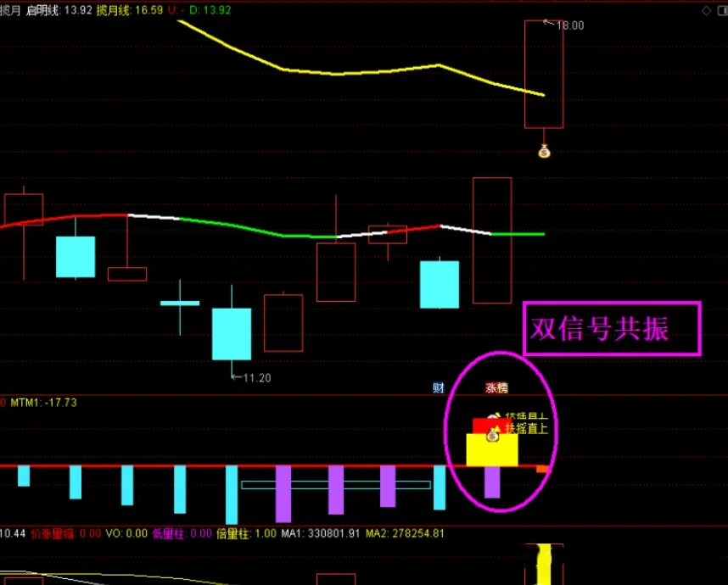Click the money bag icon under tall red candle

[544, 152]
